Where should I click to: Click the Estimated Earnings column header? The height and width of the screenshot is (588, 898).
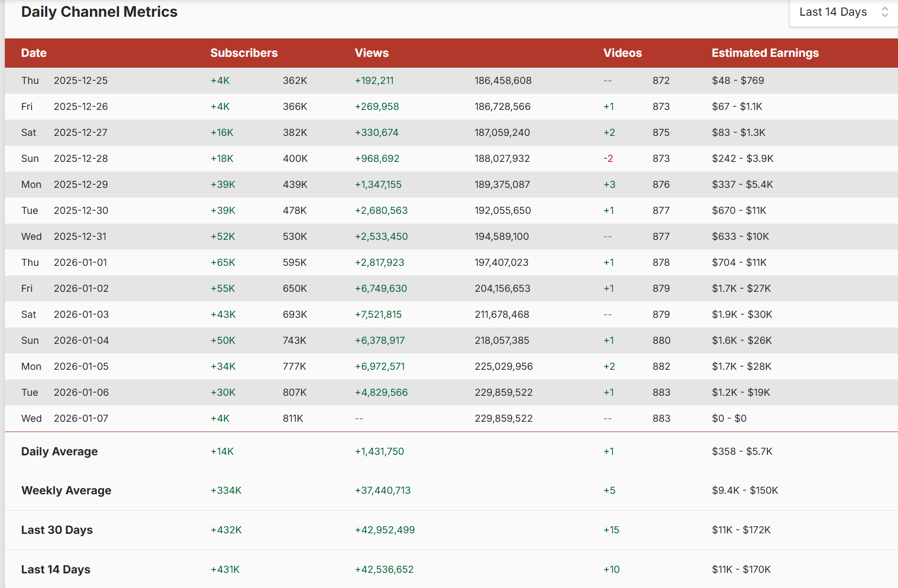tap(765, 53)
